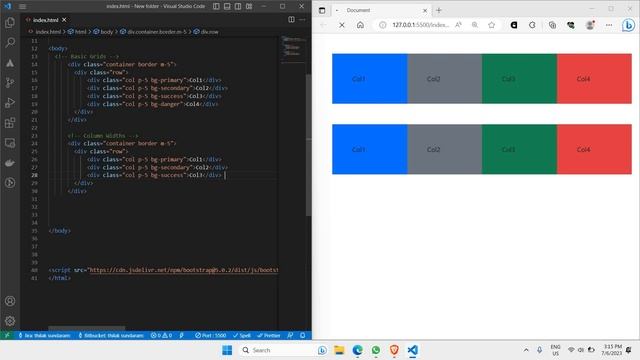The image size is (640, 360).
Task: Toggle panel layout button in title bar
Action: click(x=227, y=7)
